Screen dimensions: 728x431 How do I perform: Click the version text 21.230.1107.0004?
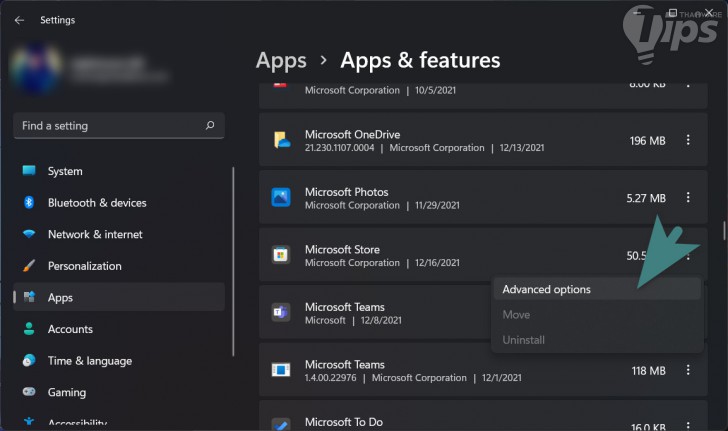(x=339, y=148)
